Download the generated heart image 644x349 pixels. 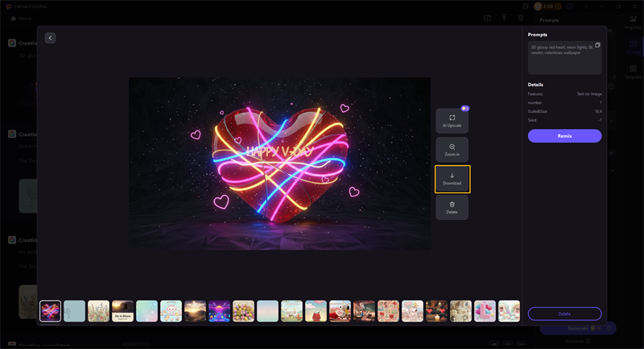pyautogui.click(x=452, y=179)
